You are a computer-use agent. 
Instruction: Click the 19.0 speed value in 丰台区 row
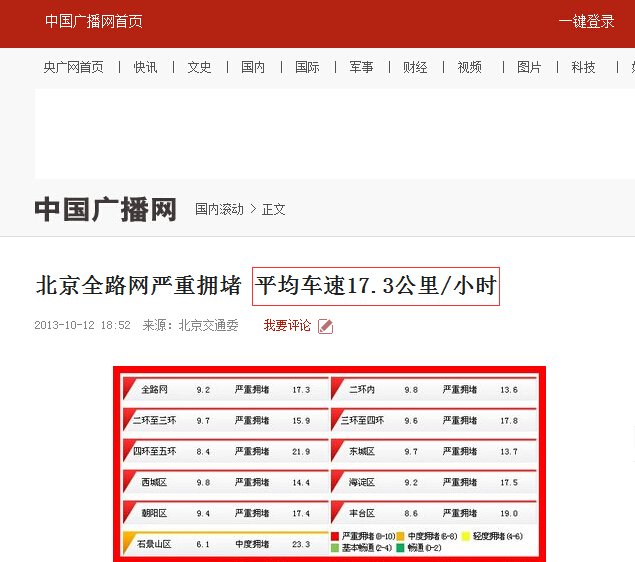509,513
